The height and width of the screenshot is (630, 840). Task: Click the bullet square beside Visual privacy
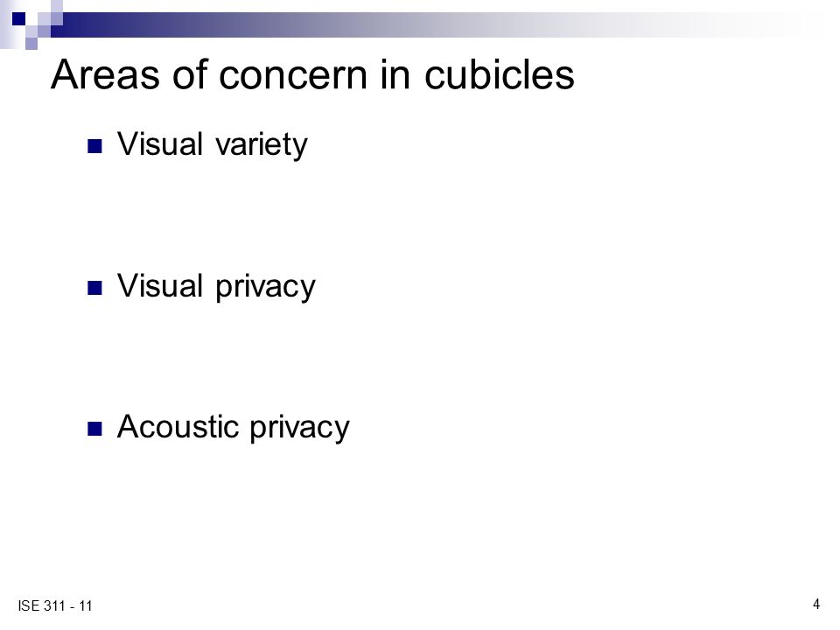point(94,288)
